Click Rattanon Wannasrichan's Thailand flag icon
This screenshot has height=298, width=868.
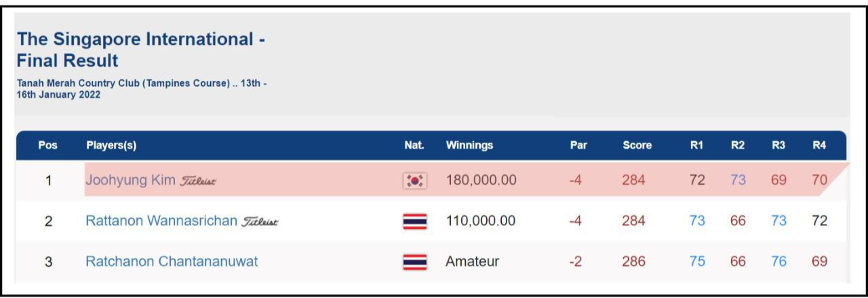414,221
